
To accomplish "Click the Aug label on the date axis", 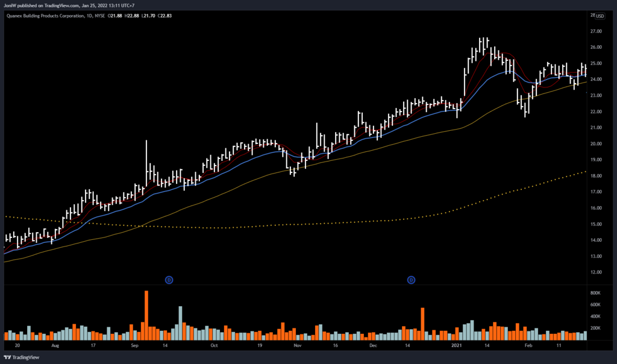I will [x=55, y=347].
